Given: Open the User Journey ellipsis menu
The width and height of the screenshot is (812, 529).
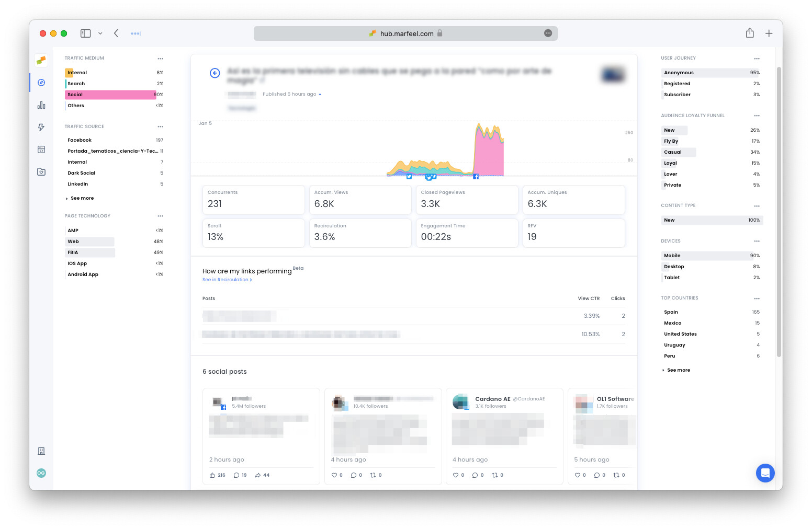Looking at the screenshot, I should [757, 58].
